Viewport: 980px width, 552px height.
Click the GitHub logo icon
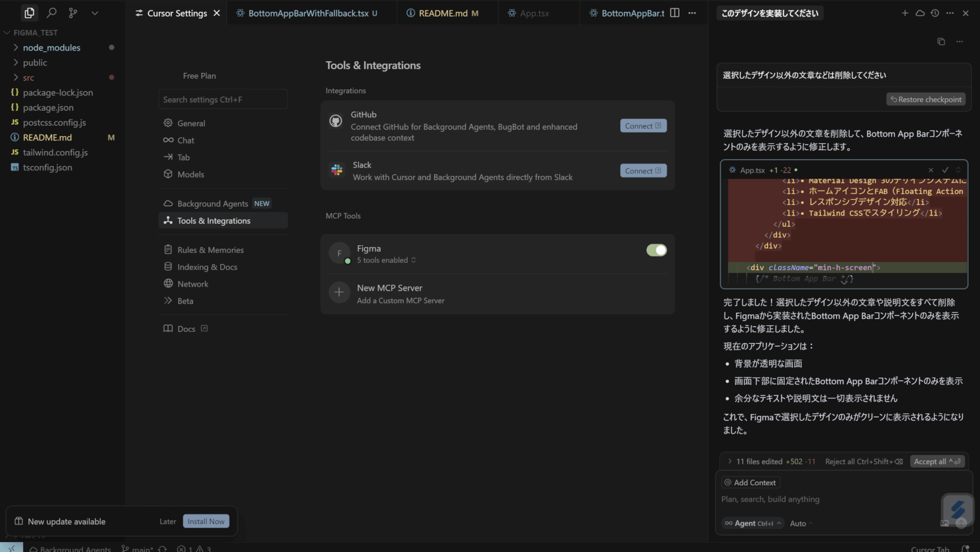(x=335, y=121)
